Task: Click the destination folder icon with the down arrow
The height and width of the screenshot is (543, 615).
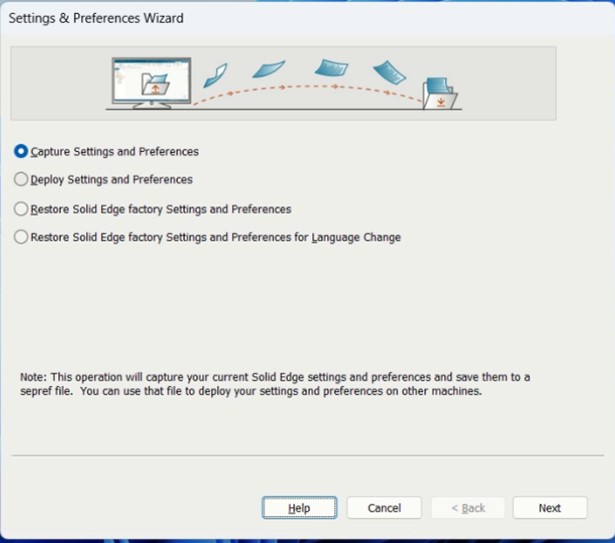Action: coord(439,94)
